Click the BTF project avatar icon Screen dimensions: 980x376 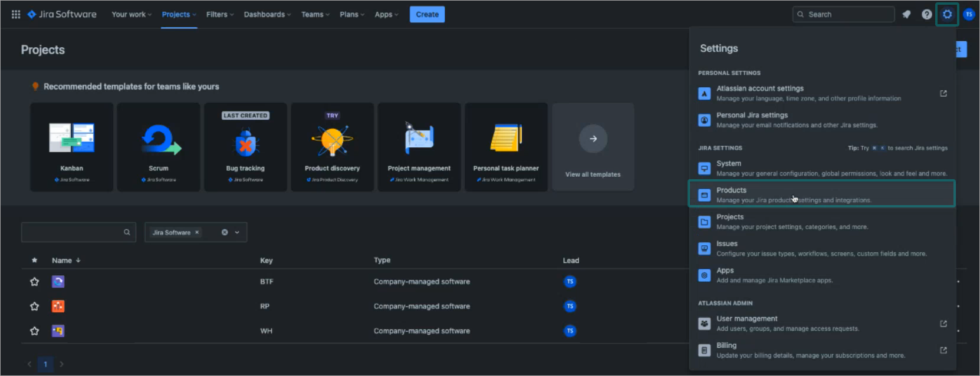coord(58,282)
